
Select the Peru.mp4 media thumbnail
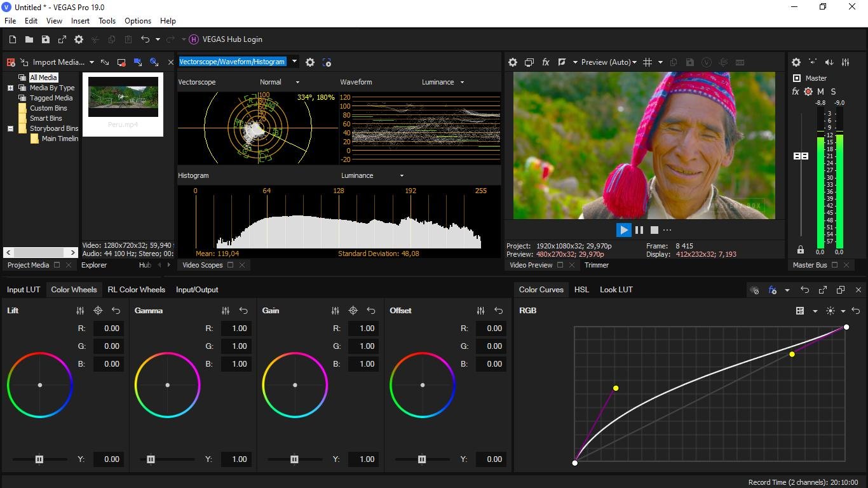(123, 97)
